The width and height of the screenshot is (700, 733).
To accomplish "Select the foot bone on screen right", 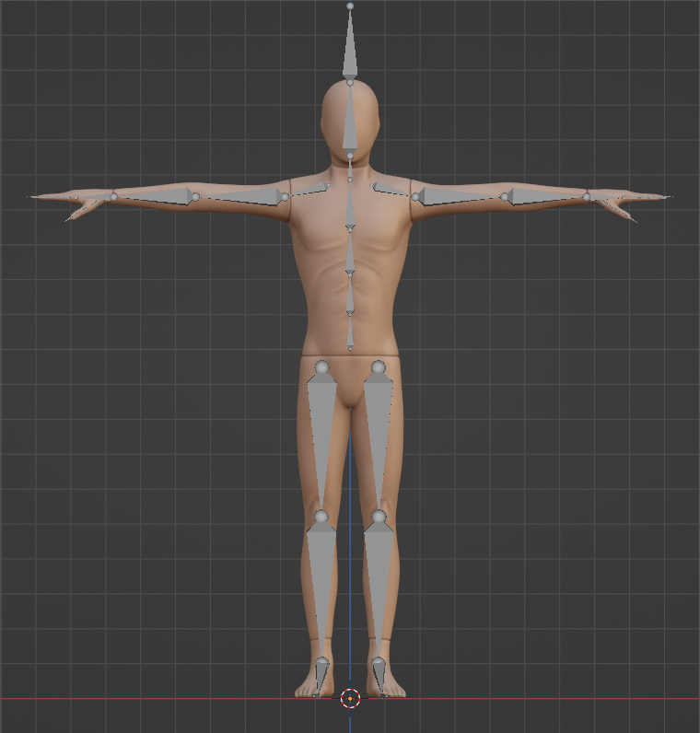I will (x=379, y=679).
